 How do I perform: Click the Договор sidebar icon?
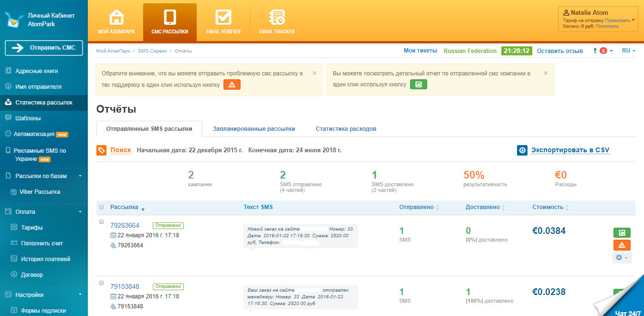pyautogui.click(x=14, y=274)
